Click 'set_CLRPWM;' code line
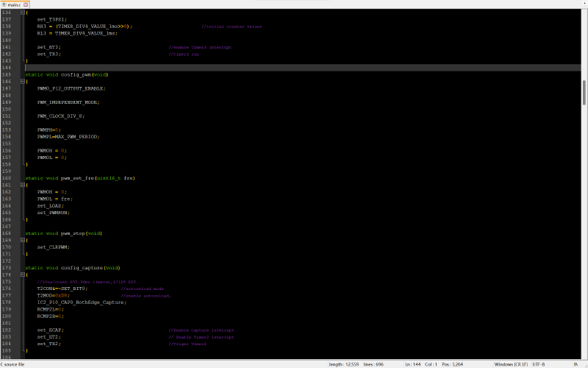Viewport: 588px width, 368px height. coord(53,247)
